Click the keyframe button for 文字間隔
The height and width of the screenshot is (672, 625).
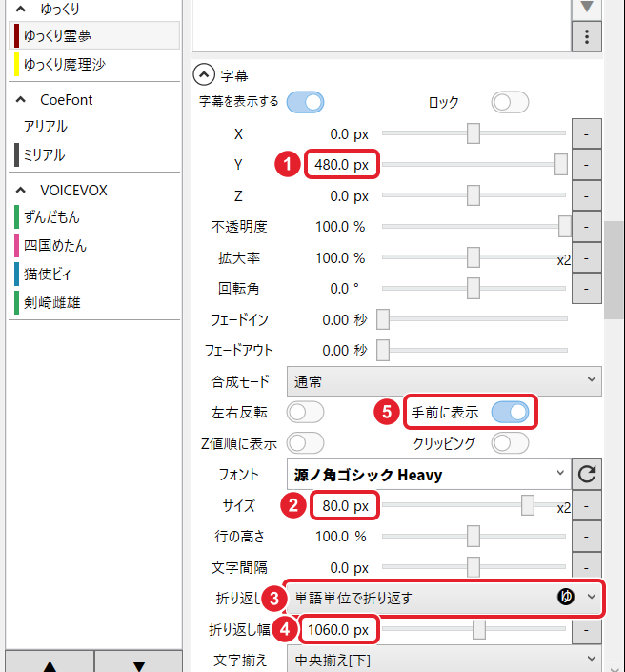click(587, 567)
